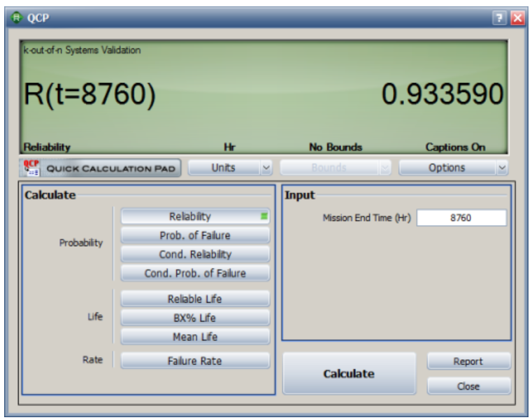Image resolution: width=532 pixels, height=420 pixels.
Task: Open the Units menu button
Action: pyautogui.click(x=224, y=168)
